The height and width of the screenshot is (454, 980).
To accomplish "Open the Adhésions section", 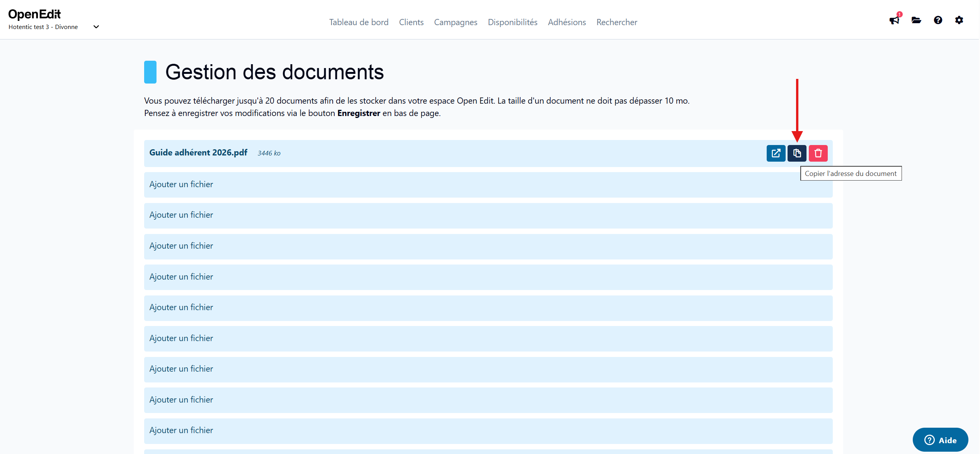I will point(567,22).
